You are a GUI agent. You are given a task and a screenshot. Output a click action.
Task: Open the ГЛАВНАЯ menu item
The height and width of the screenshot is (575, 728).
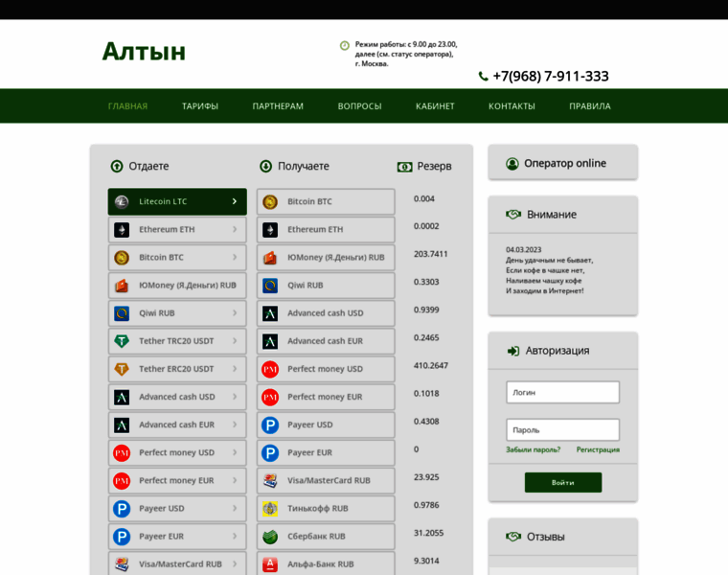pos(127,106)
